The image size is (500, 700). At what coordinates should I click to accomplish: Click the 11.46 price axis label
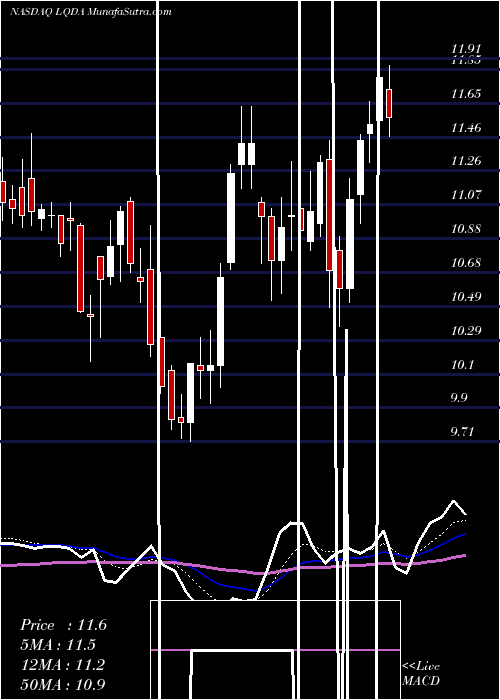466,128
